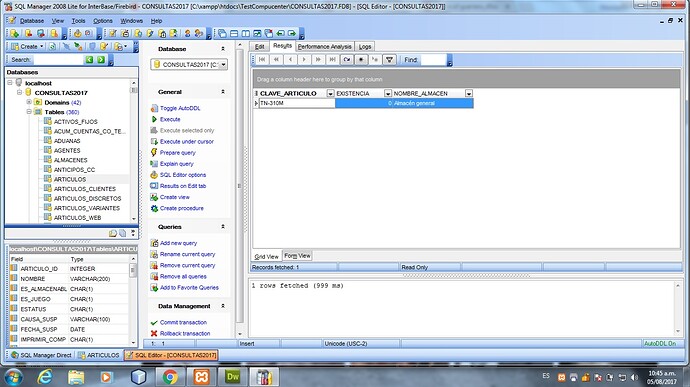Click the Add new query link
The height and width of the screenshot is (387, 690).
[x=178, y=243]
